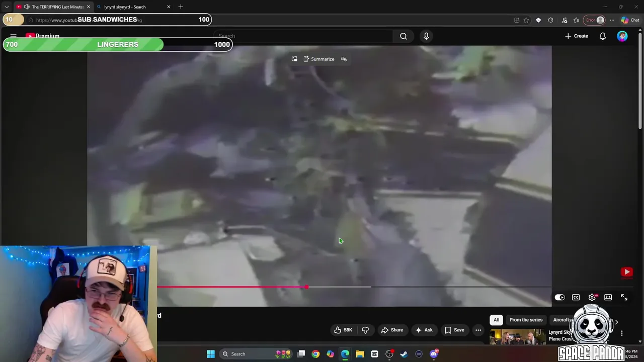Save video to a playlist
This screenshot has height=362, width=644.
click(454, 330)
